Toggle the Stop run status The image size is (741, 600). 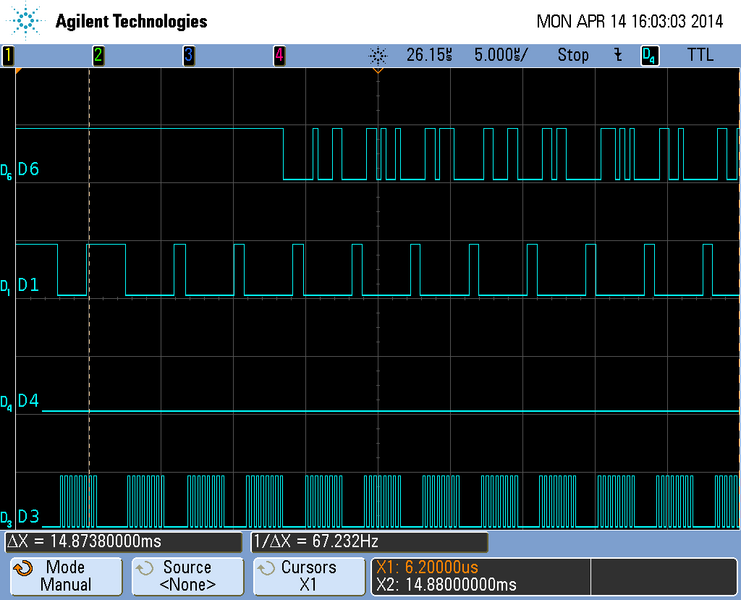573,55
